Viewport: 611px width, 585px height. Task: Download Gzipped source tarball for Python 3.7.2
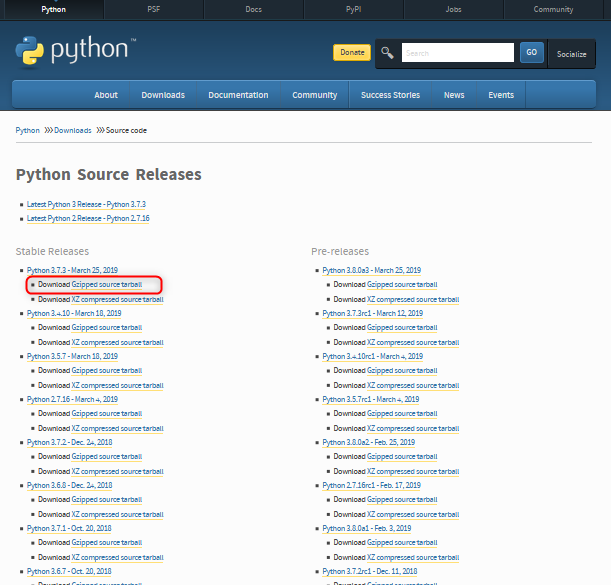point(106,457)
